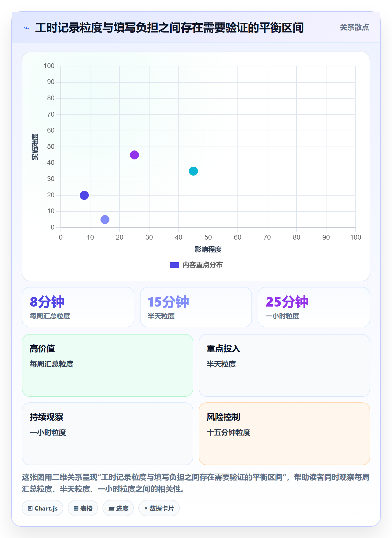Image resolution: width=392 pixels, height=538 pixels.
Task: Click 十五分钟粒度 text in 风险控制 card
Action: point(228,432)
